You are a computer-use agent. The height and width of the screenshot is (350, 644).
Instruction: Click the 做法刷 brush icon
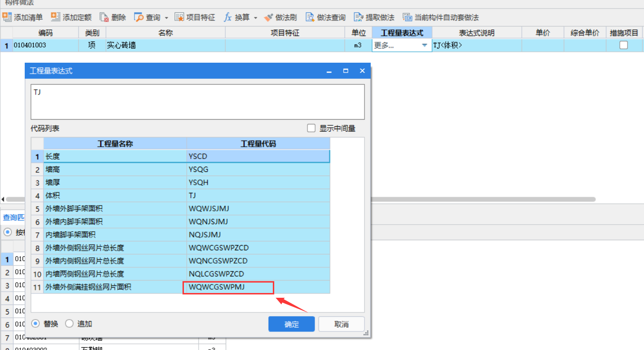click(269, 18)
